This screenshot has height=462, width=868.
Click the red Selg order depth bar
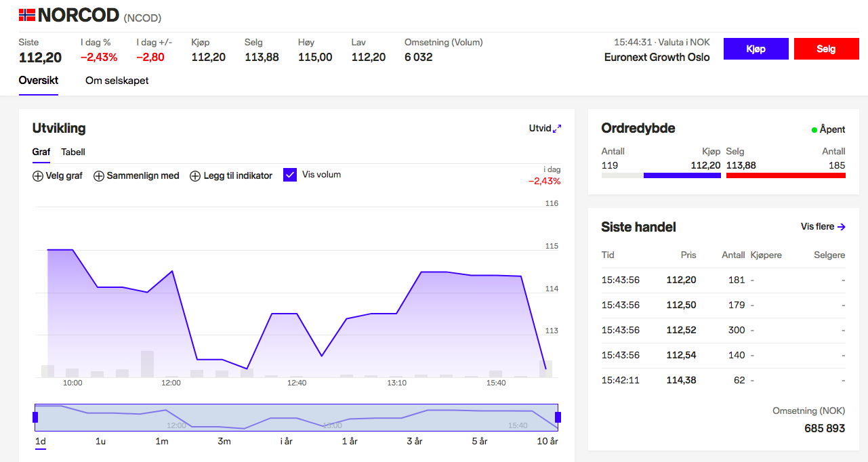coord(785,175)
